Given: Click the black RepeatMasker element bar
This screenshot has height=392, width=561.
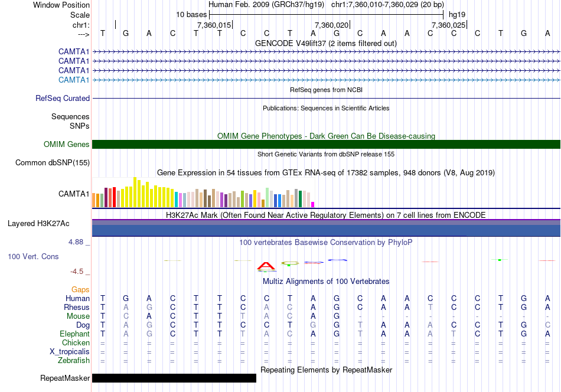Looking at the screenshot, I should 174,378.
